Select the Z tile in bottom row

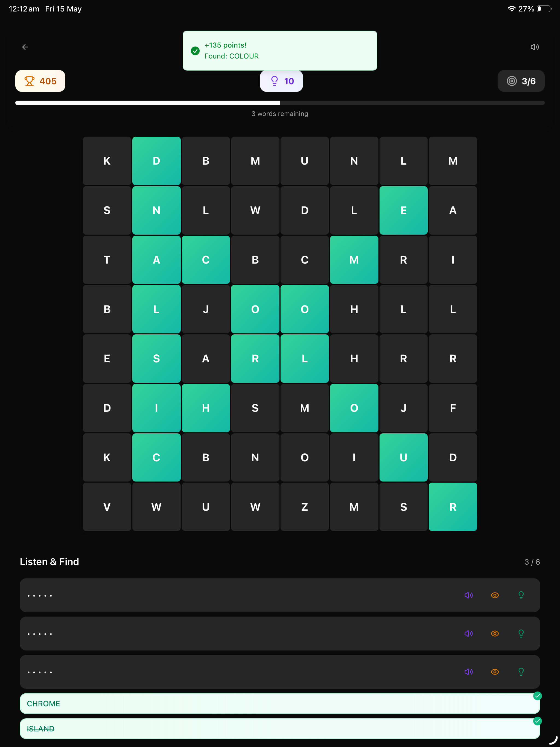(x=304, y=507)
